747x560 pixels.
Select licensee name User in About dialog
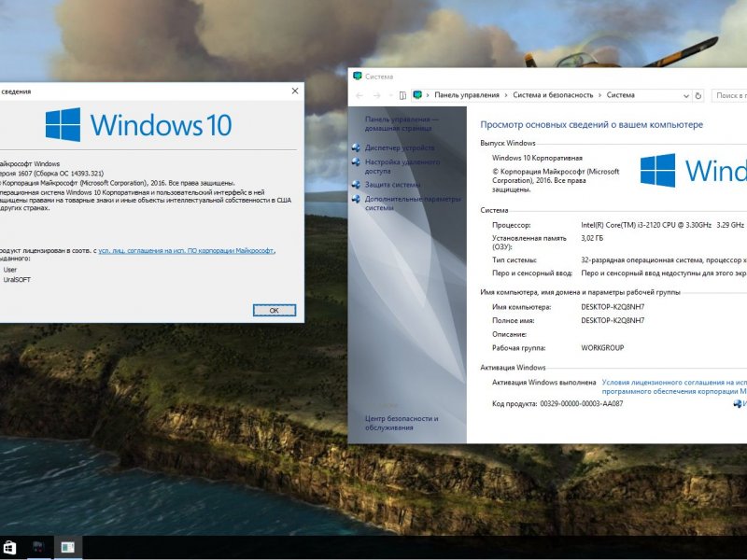tap(10, 270)
